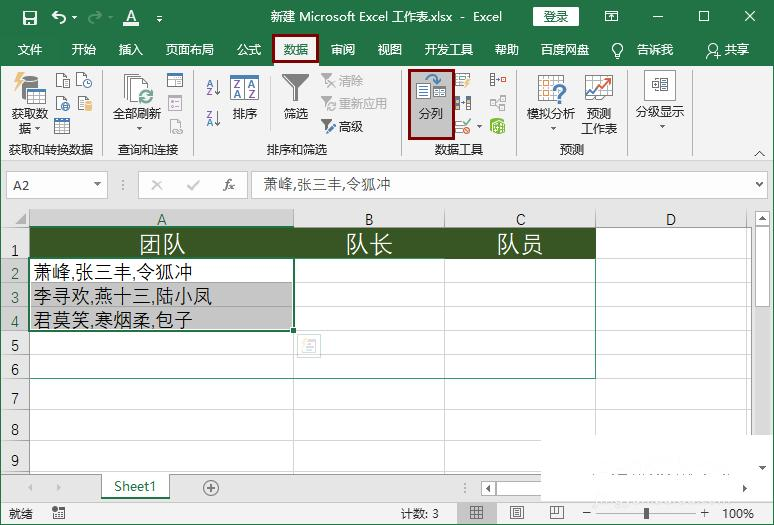Click the Recent Sources clock icon

coord(84,80)
